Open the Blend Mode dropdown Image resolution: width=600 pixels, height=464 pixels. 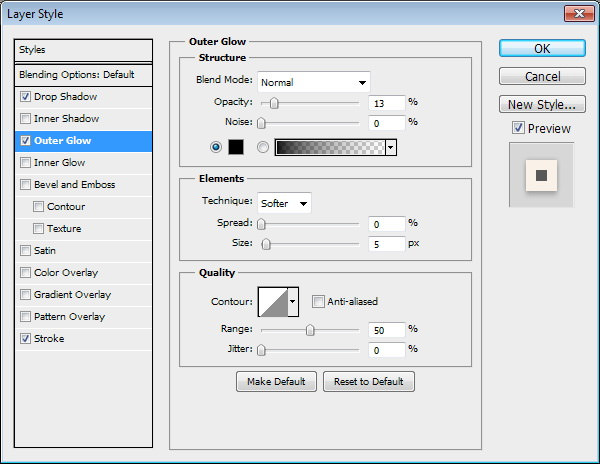(314, 82)
